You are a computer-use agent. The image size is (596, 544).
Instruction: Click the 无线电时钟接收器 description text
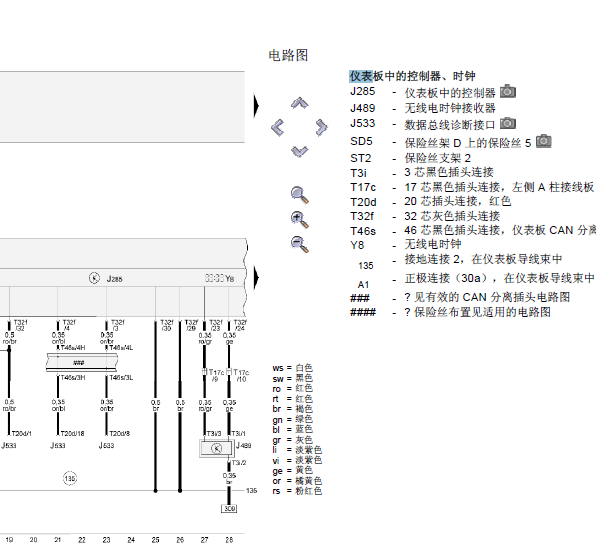(x=450, y=108)
